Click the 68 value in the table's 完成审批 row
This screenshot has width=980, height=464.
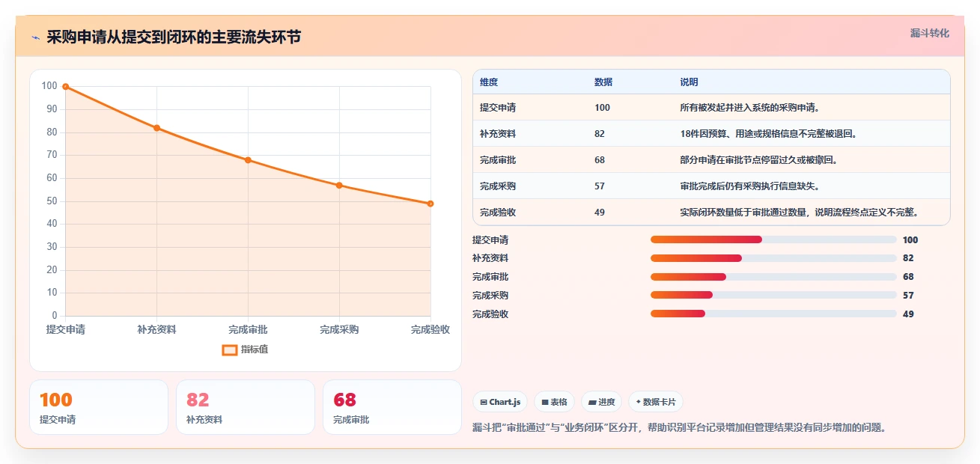click(x=600, y=160)
